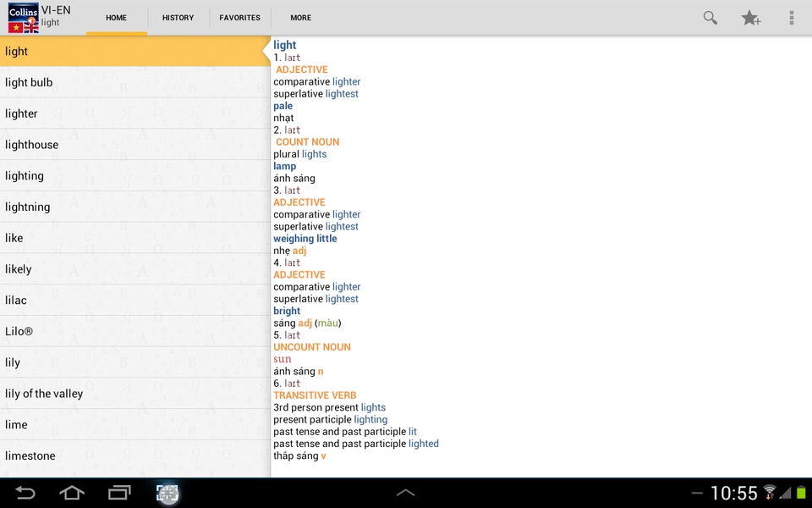
Task: Go back with Android back arrow
Action: [x=25, y=493]
